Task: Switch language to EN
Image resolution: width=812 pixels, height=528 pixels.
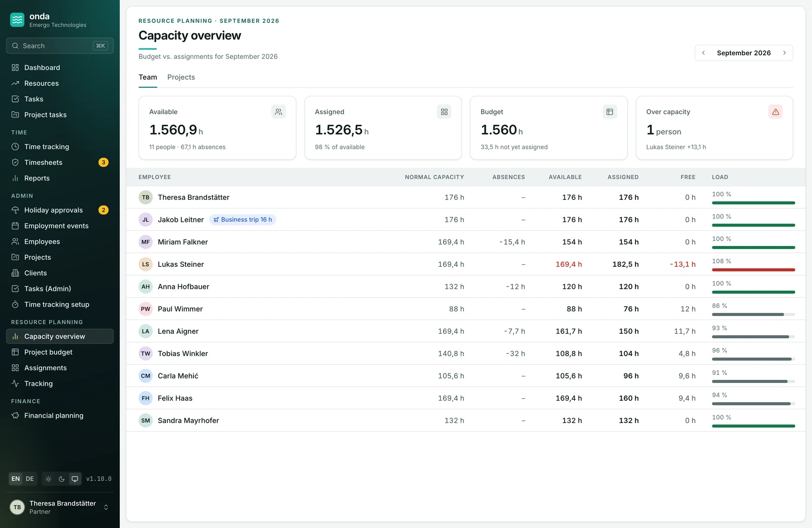Action: point(16,479)
